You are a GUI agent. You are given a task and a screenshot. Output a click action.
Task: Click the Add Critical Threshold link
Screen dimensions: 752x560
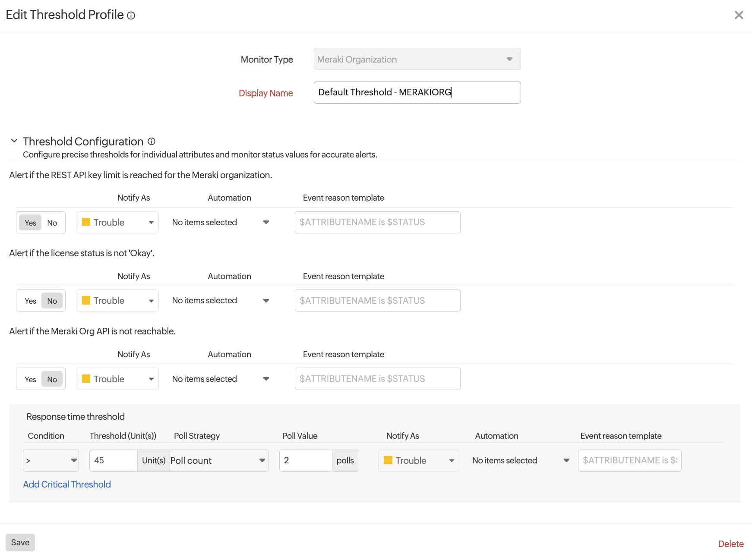(67, 484)
